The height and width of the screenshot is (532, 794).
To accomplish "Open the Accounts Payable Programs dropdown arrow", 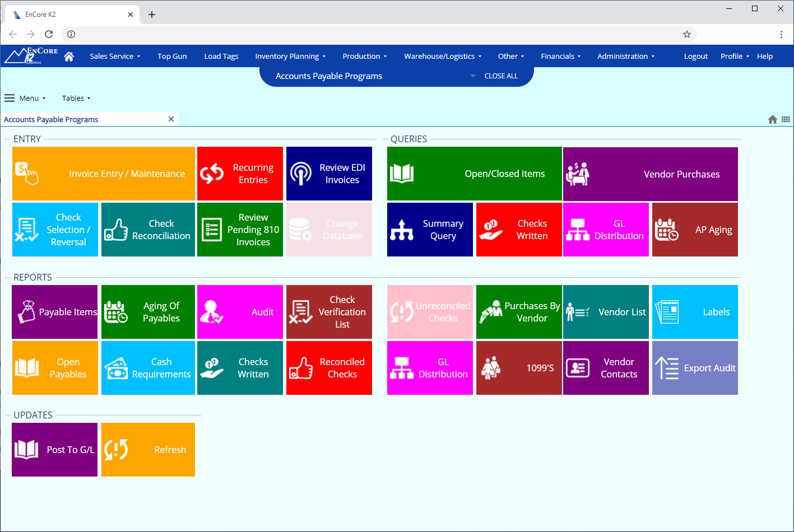I will tap(473, 76).
